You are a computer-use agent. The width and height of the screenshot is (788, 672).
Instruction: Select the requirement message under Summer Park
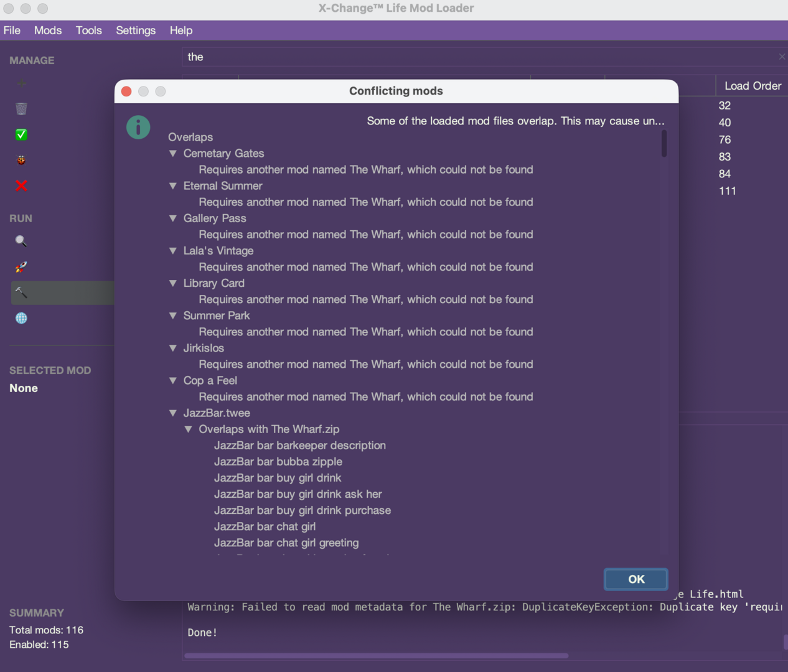coord(366,332)
